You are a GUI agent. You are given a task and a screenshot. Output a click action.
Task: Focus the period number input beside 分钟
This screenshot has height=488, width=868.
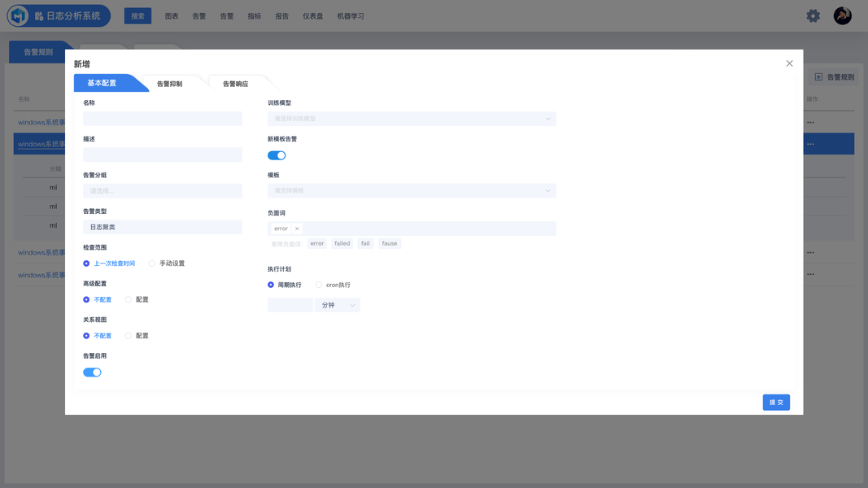pyautogui.click(x=290, y=305)
